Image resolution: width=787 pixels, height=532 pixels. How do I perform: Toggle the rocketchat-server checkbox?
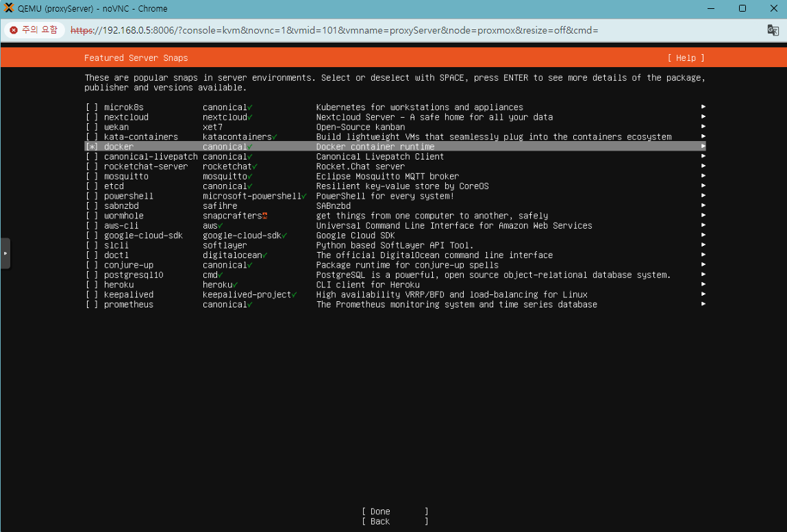(92, 166)
